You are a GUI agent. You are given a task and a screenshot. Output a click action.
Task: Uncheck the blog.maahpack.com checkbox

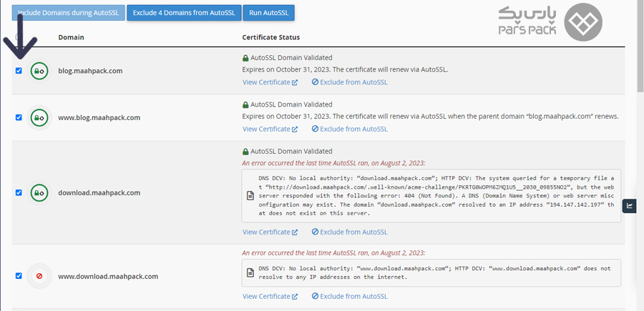[x=19, y=71]
